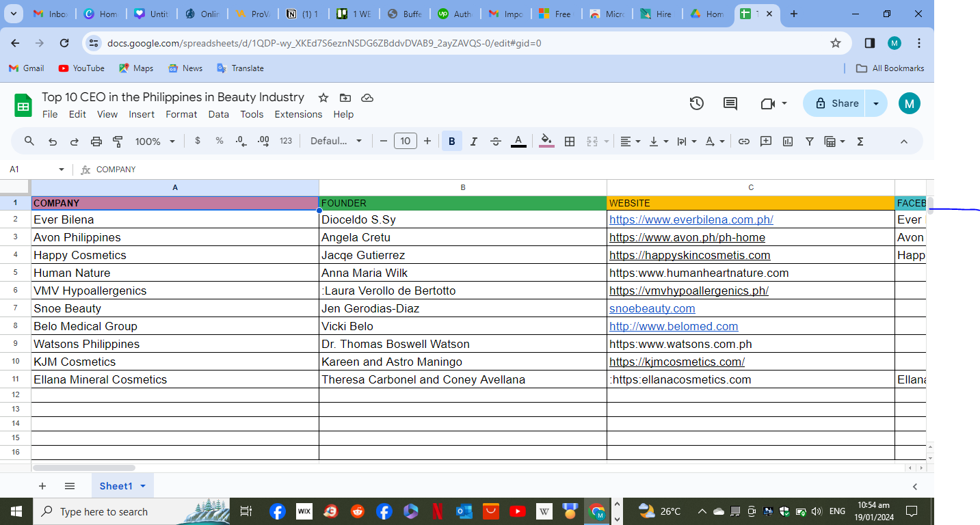Open Sheets home logo icon
The height and width of the screenshot is (525, 980).
pos(23,106)
